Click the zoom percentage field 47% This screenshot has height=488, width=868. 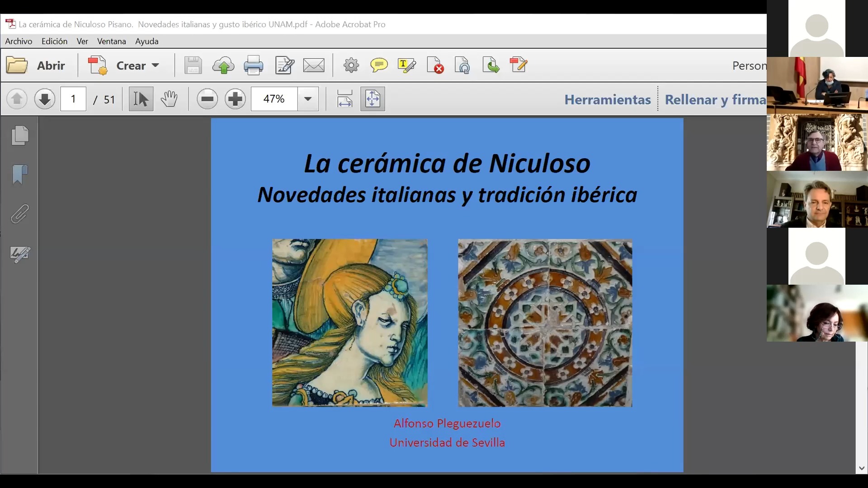tap(274, 99)
